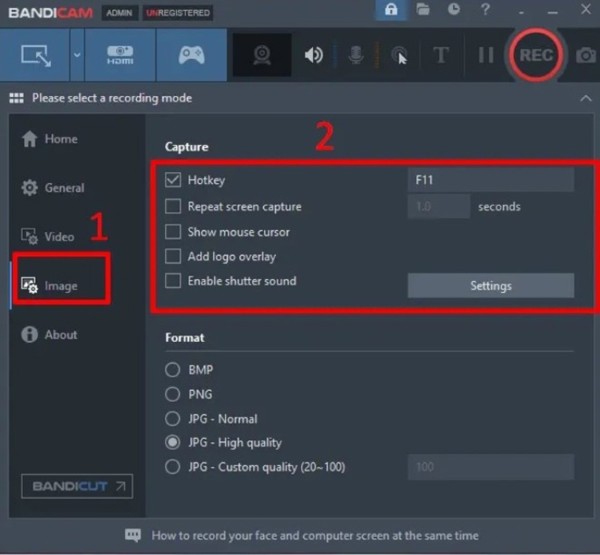Toggle the microphone icon
The image size is (600, 555).
[356, 55]
